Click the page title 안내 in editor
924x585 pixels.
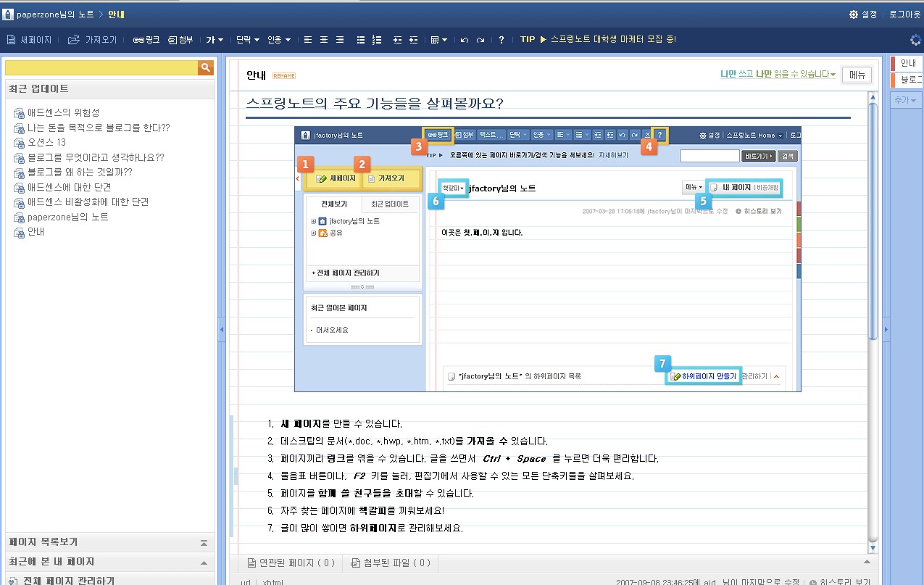[x=256, y=75]
